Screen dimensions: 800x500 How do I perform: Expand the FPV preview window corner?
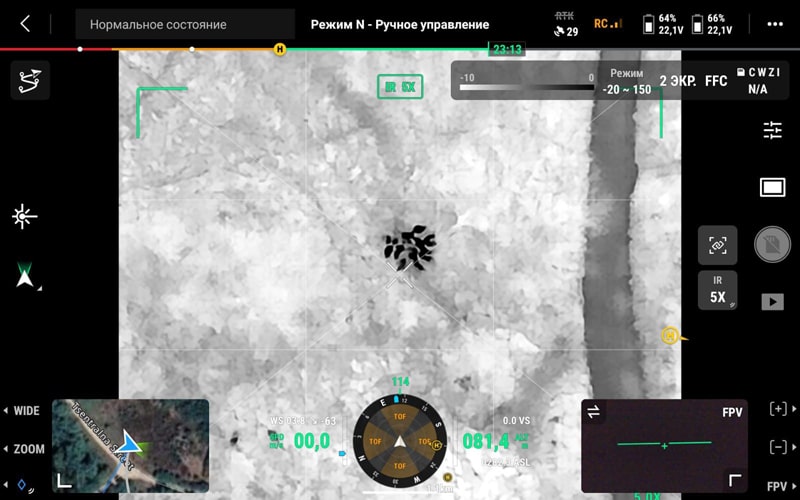(x=735, y=480)
